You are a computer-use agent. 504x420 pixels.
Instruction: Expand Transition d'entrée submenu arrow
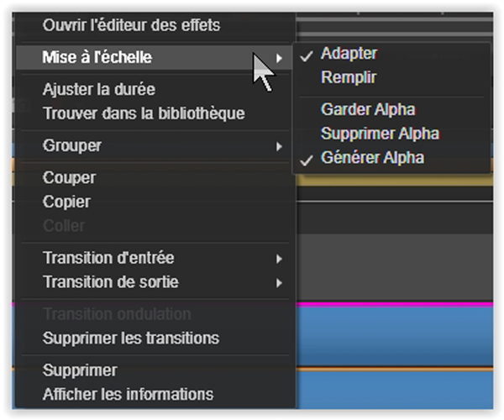279,259
